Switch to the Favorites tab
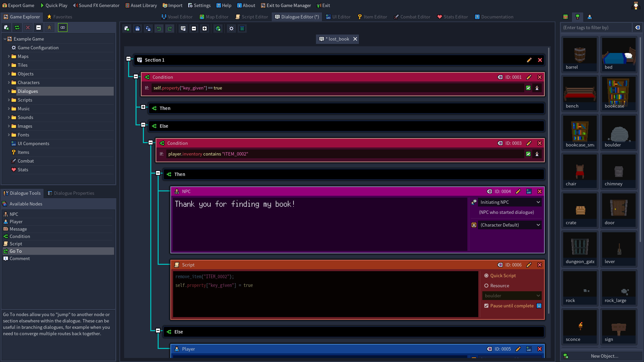The height and width of the screenshot is (362, 644). click(x=59, y=17)
